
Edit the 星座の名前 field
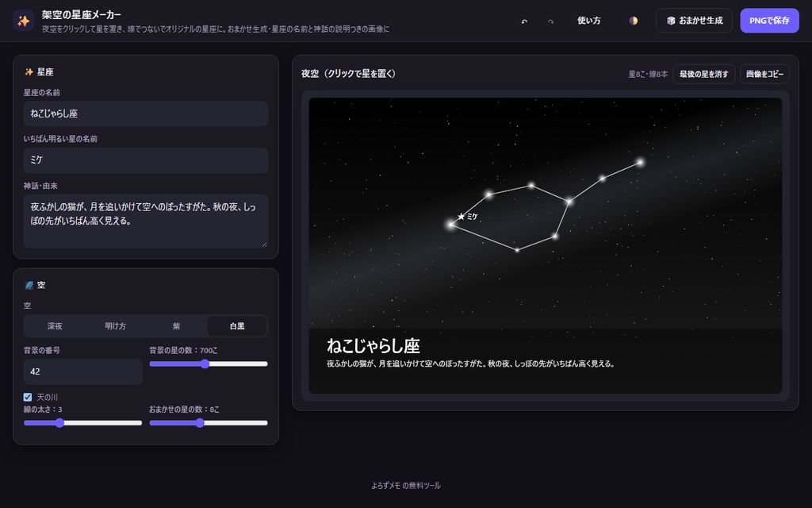pyautogui.click(x=146, y=114)
